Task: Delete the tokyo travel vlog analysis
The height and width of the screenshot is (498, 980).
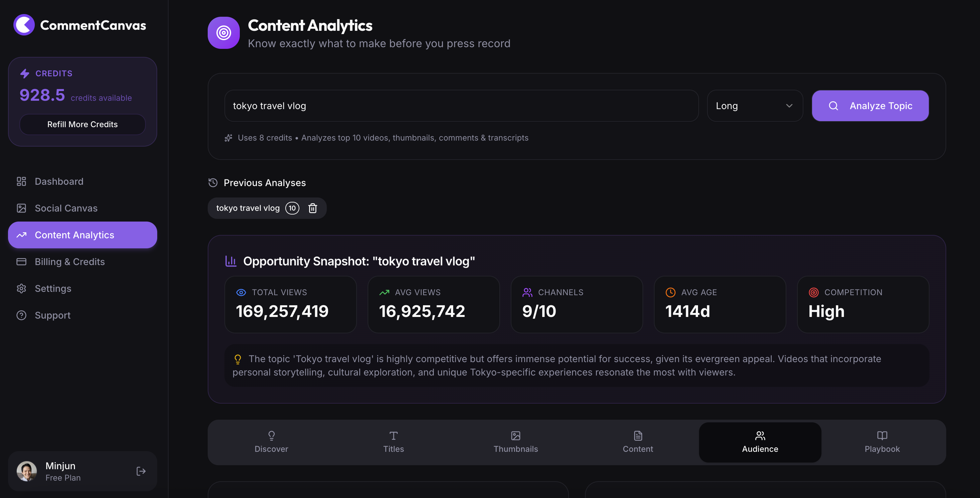Action: 312,208
